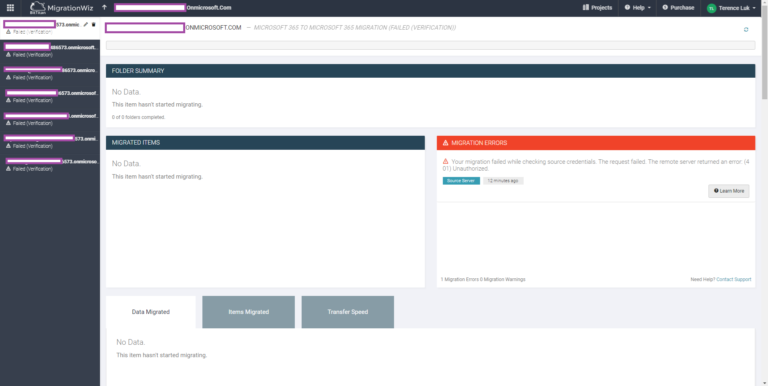Edit the selected mailbox with pencil icon

pos(86,24)
